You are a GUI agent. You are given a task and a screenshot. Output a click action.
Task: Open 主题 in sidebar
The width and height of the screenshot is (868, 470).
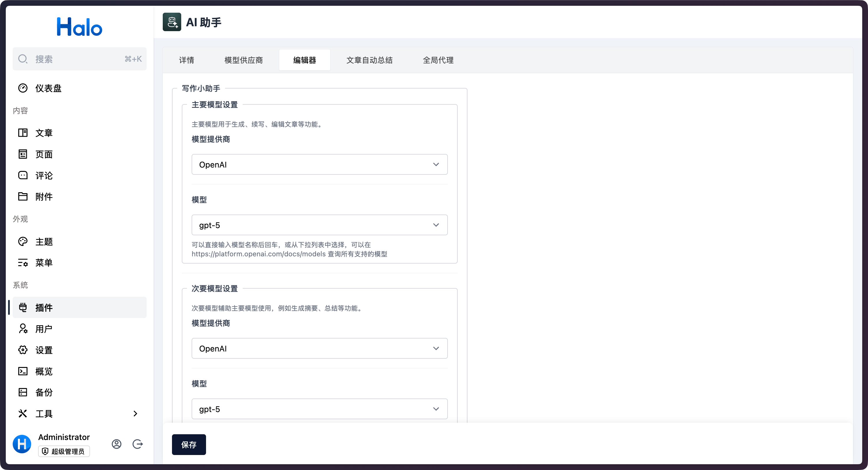pos(80,241)
